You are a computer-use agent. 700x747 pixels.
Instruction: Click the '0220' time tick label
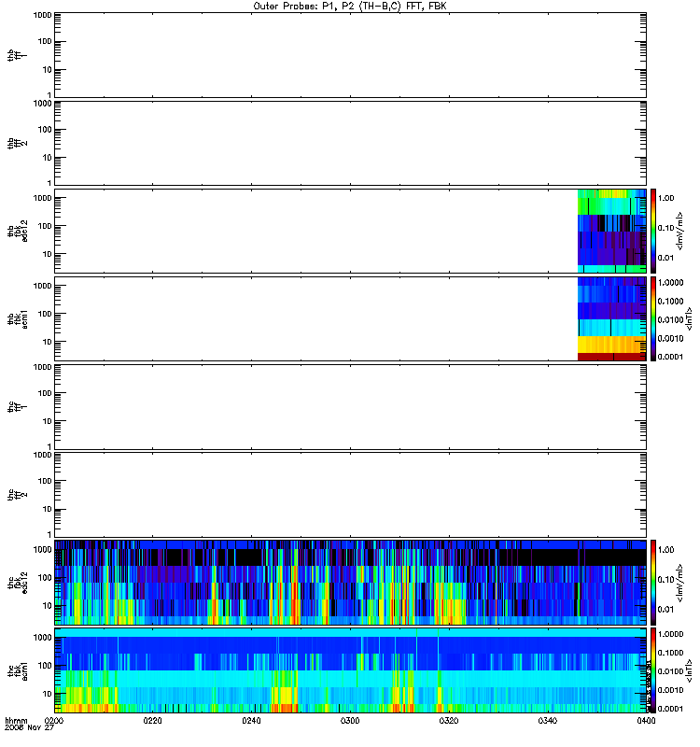[x=152, y=721]
